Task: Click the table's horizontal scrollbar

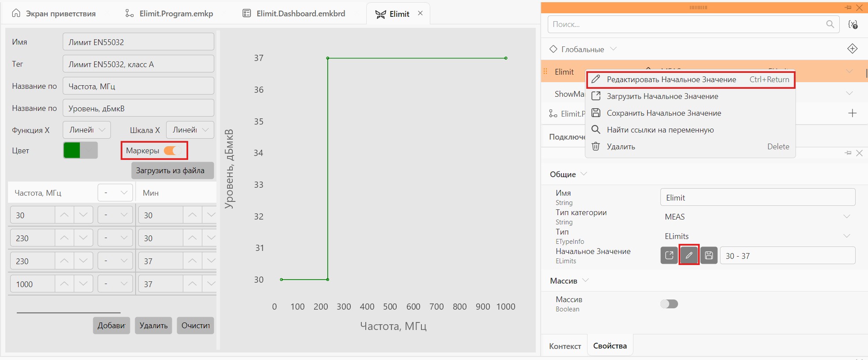Action: 68,313
